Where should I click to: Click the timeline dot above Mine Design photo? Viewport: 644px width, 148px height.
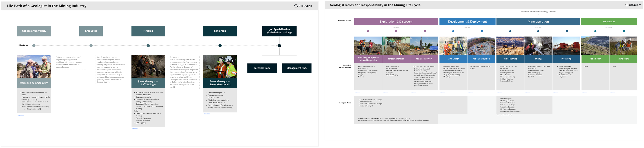coord(453,31)
